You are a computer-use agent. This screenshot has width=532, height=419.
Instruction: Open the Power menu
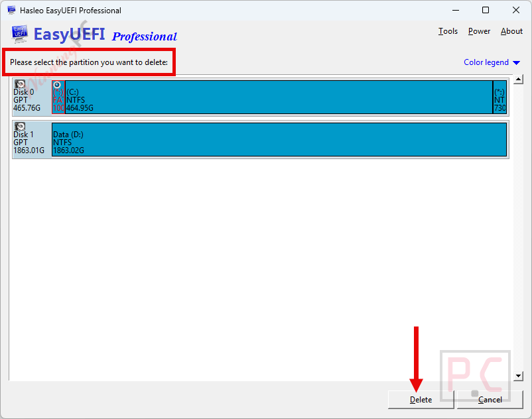479,31
